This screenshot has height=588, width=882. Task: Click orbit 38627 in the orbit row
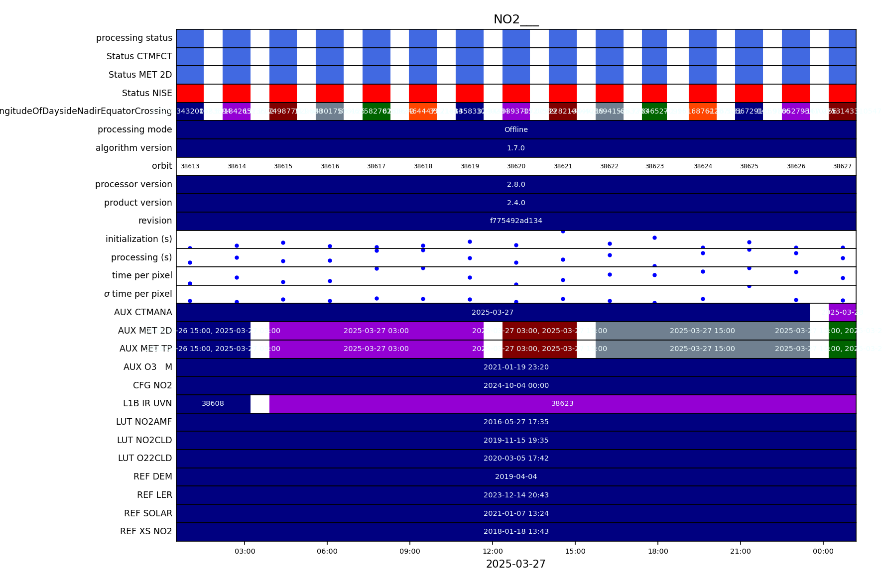(842, 166)
